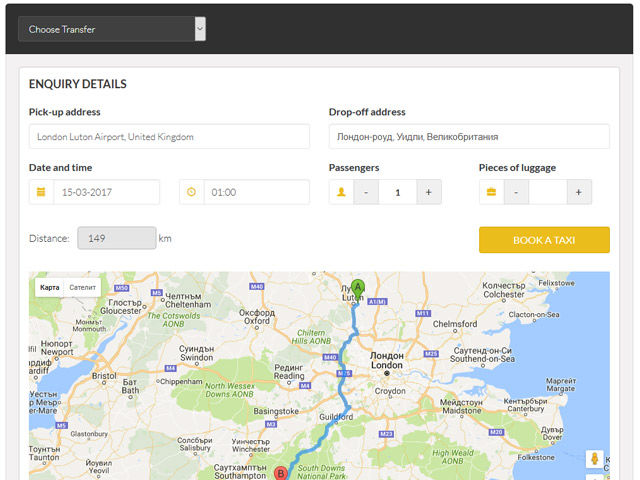
Task: Click the M3 road badge near Basingstoke
Action: click(271, 424)
